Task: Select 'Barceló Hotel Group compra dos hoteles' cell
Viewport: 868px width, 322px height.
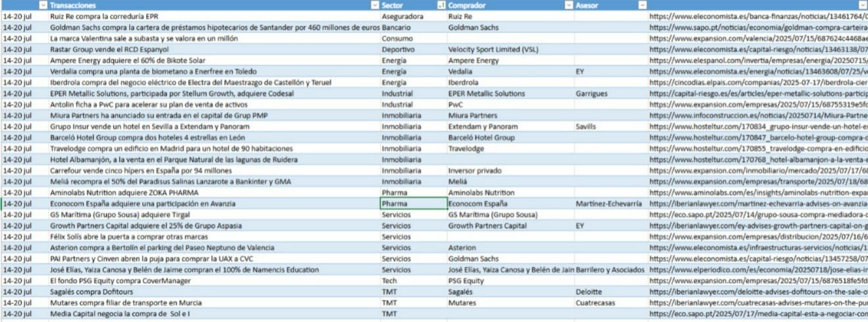Action: 215,138
